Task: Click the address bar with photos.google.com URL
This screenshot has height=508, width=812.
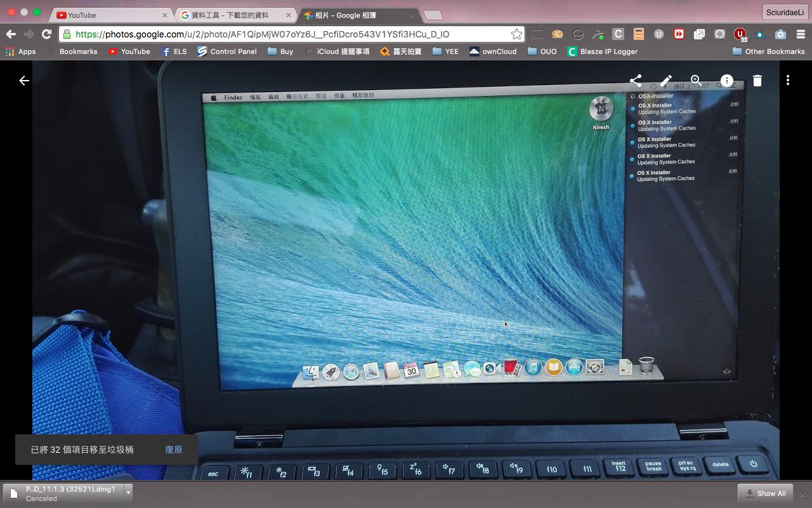Action: pyautogui.click(x=292, y=34)
